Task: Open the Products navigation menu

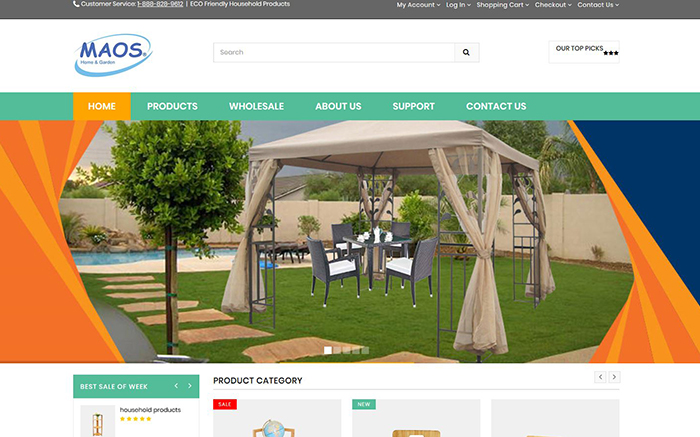Action: 172,106
